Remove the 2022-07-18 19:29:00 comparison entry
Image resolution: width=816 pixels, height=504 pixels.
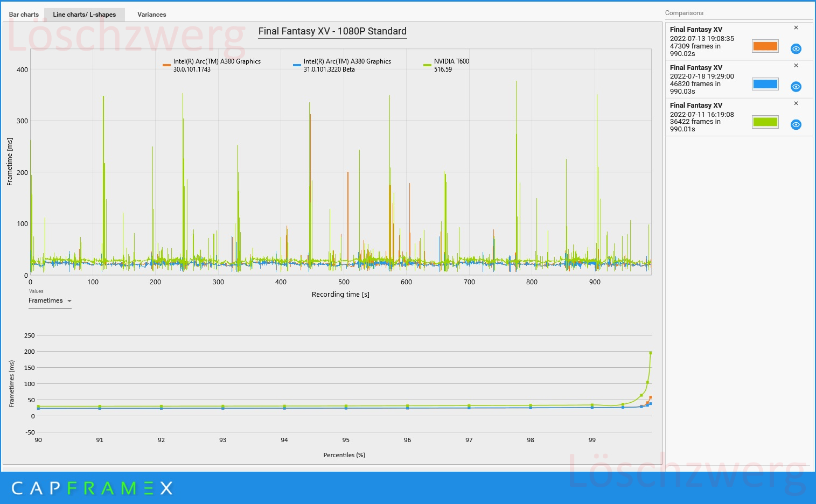796,66
